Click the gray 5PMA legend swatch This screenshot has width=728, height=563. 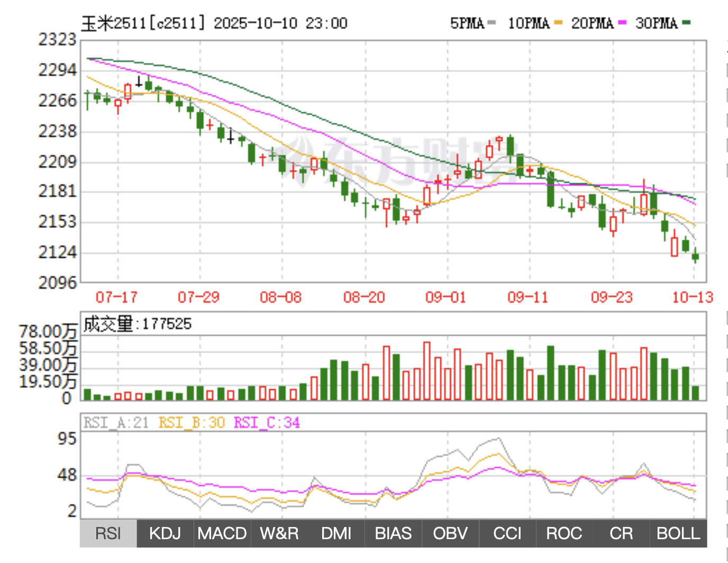492,23
